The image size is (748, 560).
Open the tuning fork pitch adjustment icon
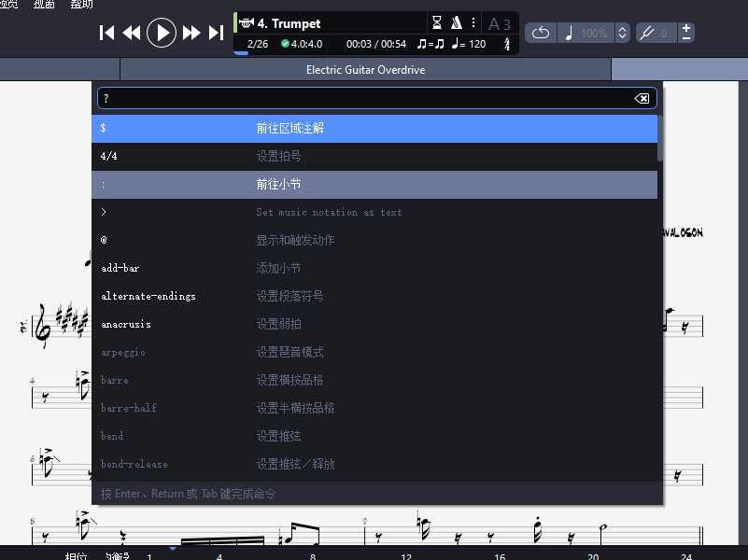[646, 32]
